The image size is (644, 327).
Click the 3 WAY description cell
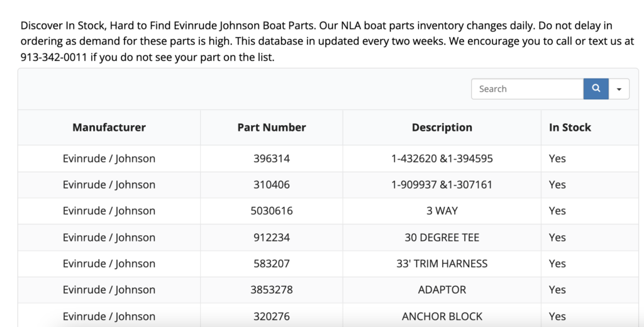click(441, 211)
